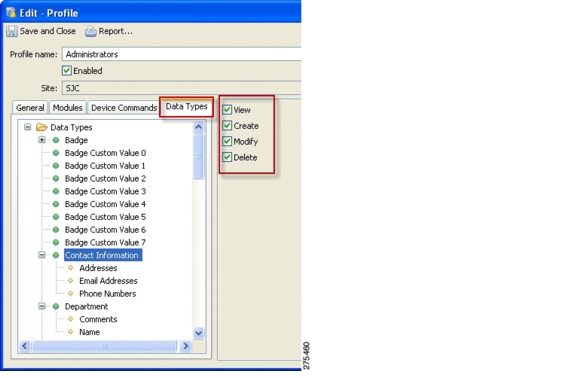Click green dot beside Badge Custom Value 2
576x378 pixels.
(x=56, y=179)
